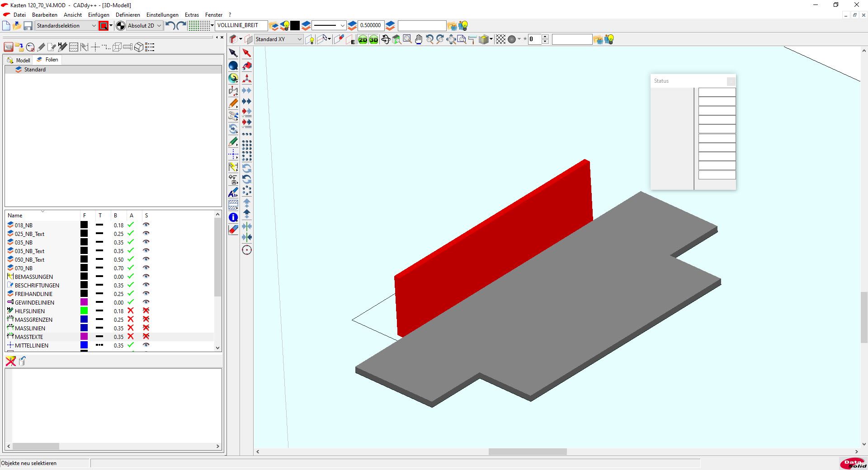Open the Einstellungen menu
Screen dimensions: 868x470
click(x=162, y=15)
